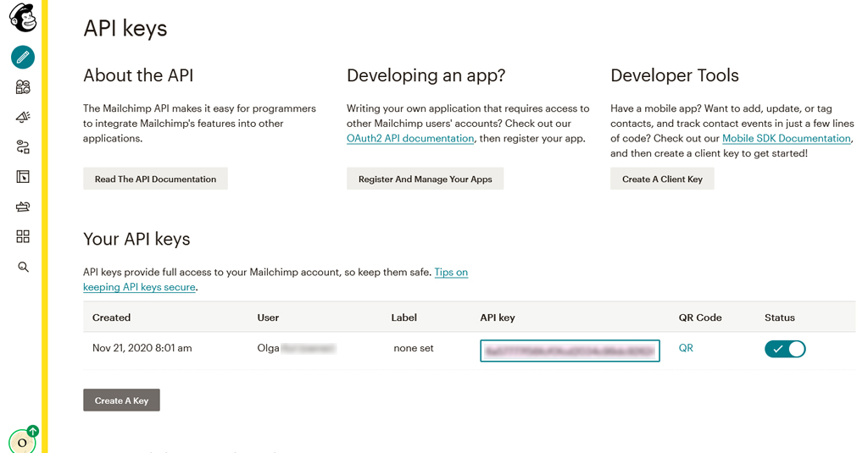Click inside the API key field

(x=570, y=351)
